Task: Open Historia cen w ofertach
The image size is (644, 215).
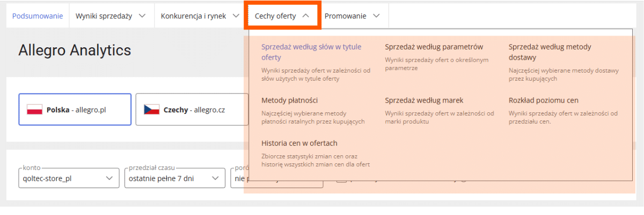Action: point(299,144)
